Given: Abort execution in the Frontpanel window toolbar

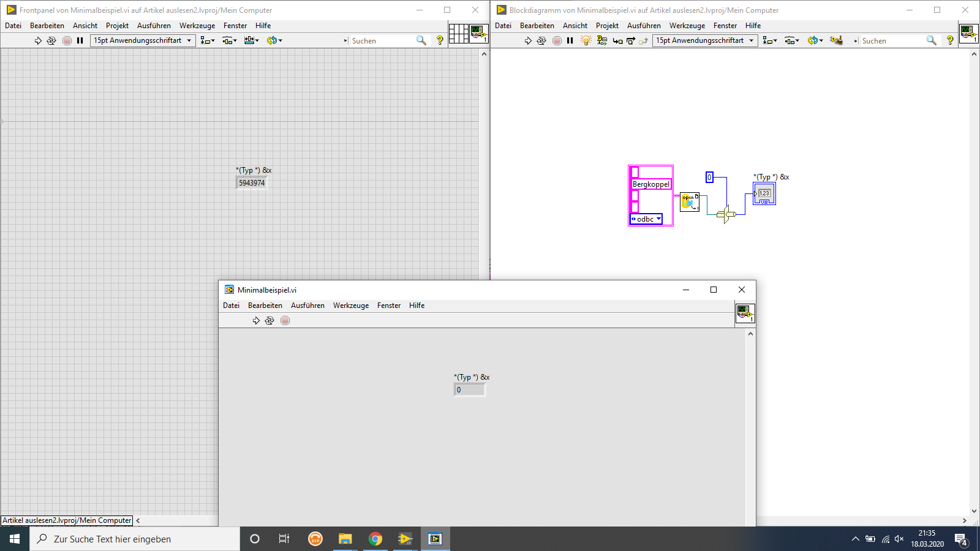Looking at the screenshot, I should [x=67, y=40].
